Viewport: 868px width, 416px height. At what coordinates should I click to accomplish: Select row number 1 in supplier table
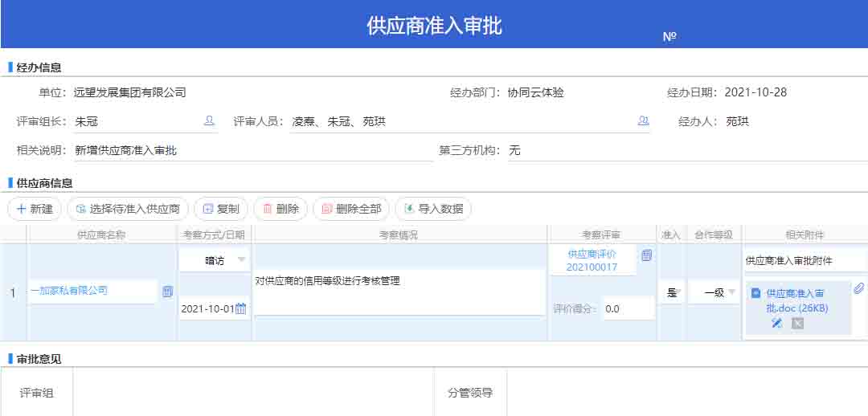(14, 292)
